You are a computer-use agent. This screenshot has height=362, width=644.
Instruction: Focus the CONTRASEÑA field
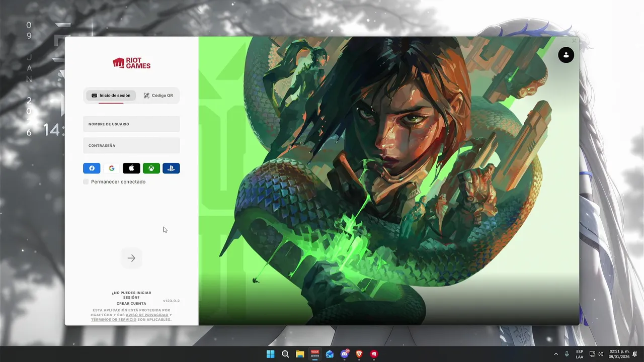[131, 145]
